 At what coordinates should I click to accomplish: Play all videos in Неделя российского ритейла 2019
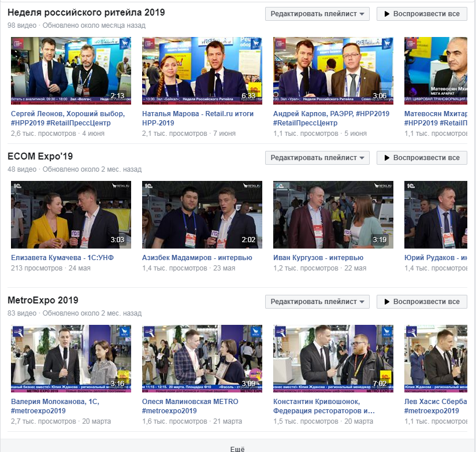click(x=422, y=14)
